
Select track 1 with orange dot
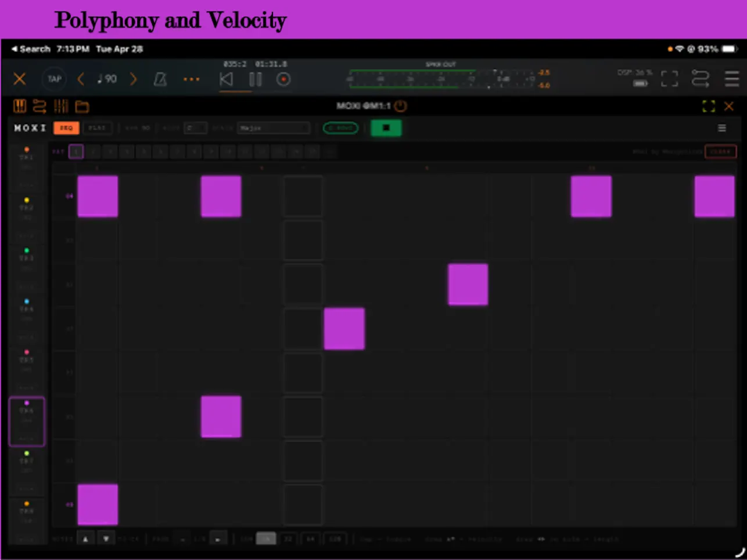point(27,168)
